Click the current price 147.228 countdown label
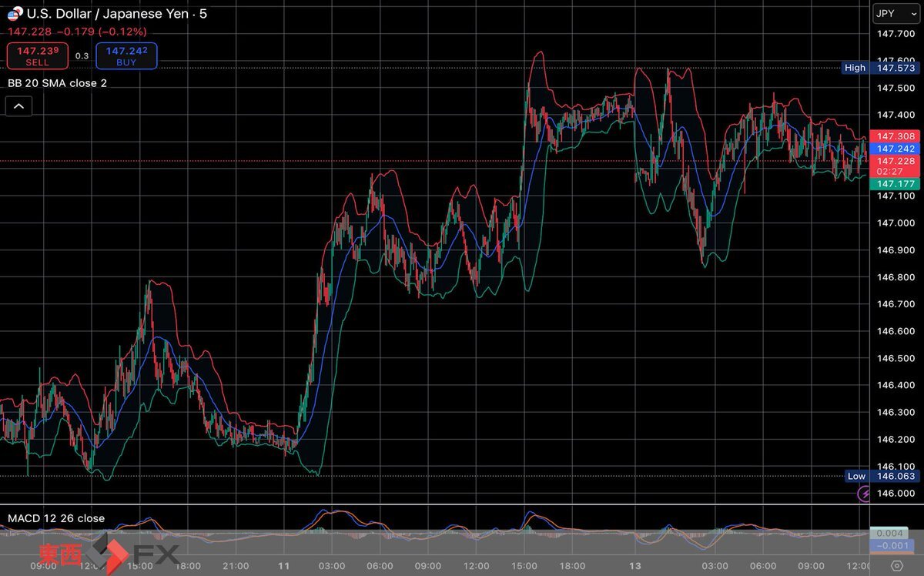This screenshot has height=576, width=924. (895, 166)
